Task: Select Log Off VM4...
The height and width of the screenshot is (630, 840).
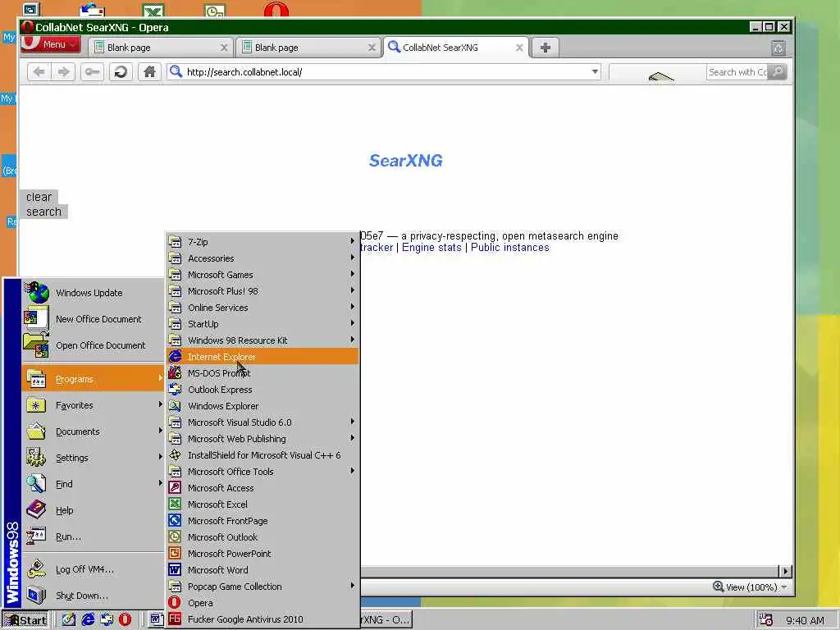Action: click(93, 569)
